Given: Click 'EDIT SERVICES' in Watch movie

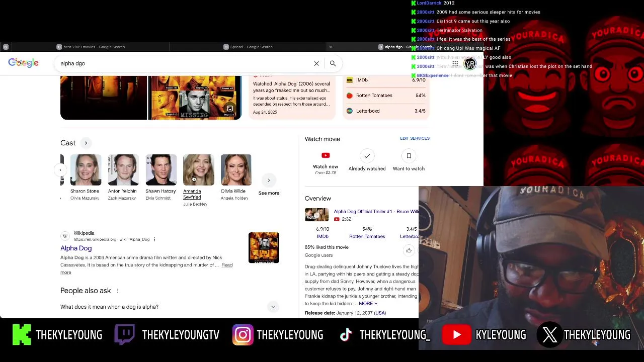Looking at the screenshot, I should 415,138.
